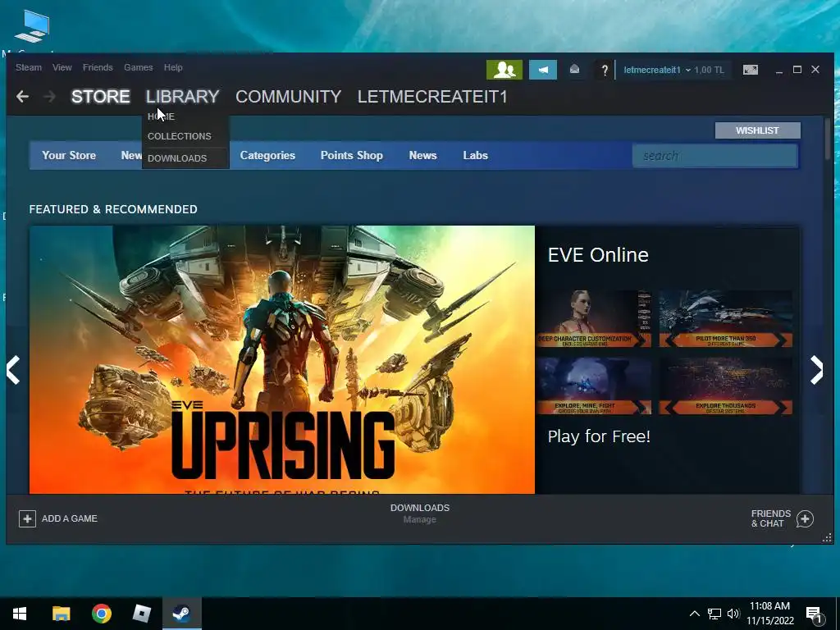This screenshot has width=840, height=630.
Task: Show the next featured game arrow
Action: pyautogui.click(x=816, y=370)
